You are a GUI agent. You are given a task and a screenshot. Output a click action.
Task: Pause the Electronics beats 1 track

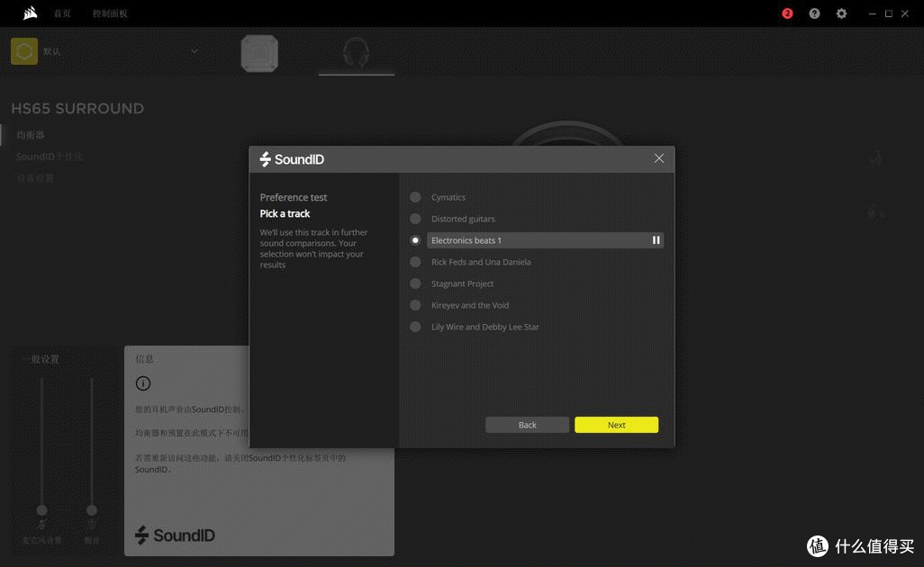[x=656, y=240]
